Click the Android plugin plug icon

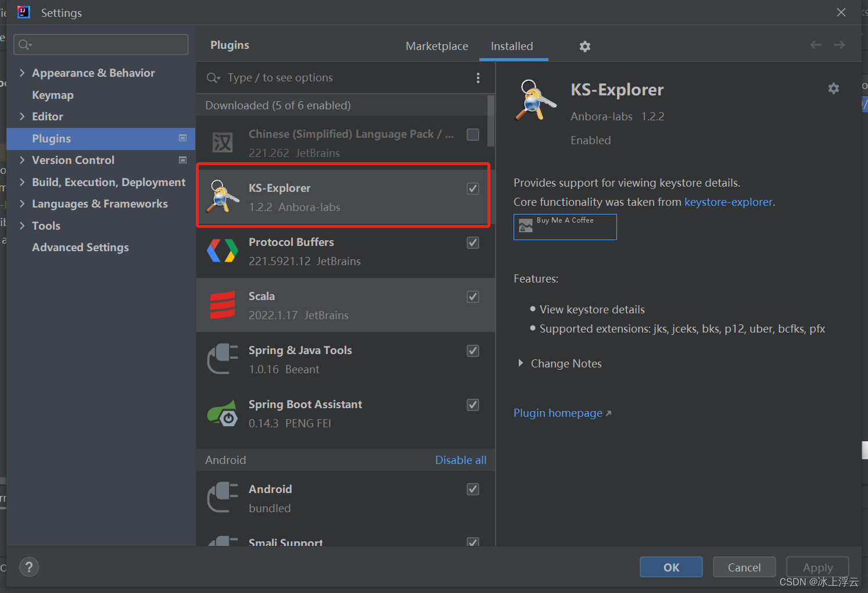coord(223,498)
